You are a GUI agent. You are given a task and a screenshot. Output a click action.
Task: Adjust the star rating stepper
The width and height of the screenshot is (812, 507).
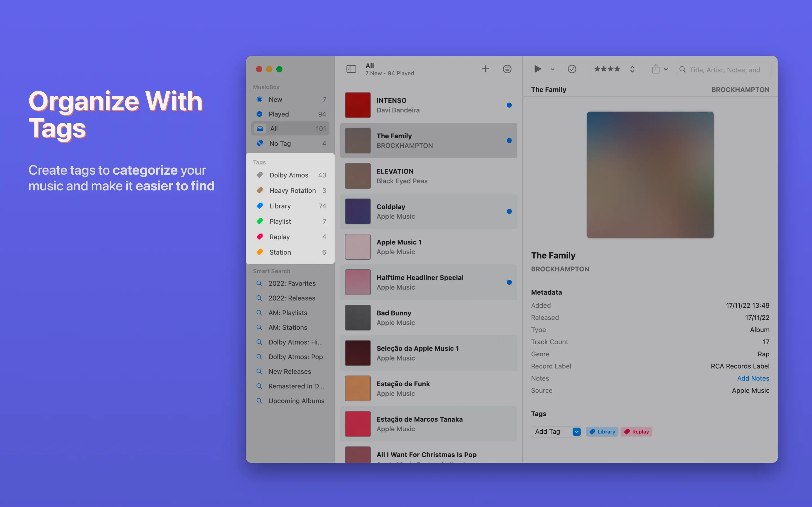tap(632, 69)
